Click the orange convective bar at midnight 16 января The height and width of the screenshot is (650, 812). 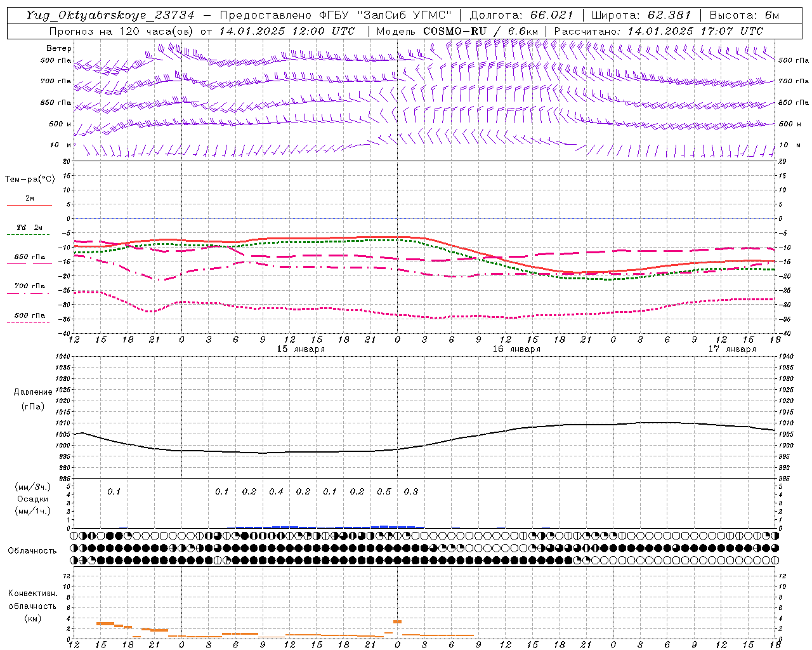click(x=398, y=621)
